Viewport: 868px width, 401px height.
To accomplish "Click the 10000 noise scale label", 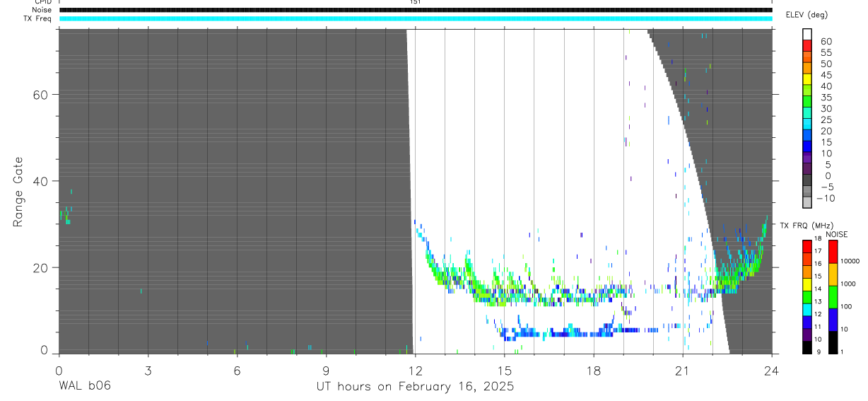I will click(850, 261).
